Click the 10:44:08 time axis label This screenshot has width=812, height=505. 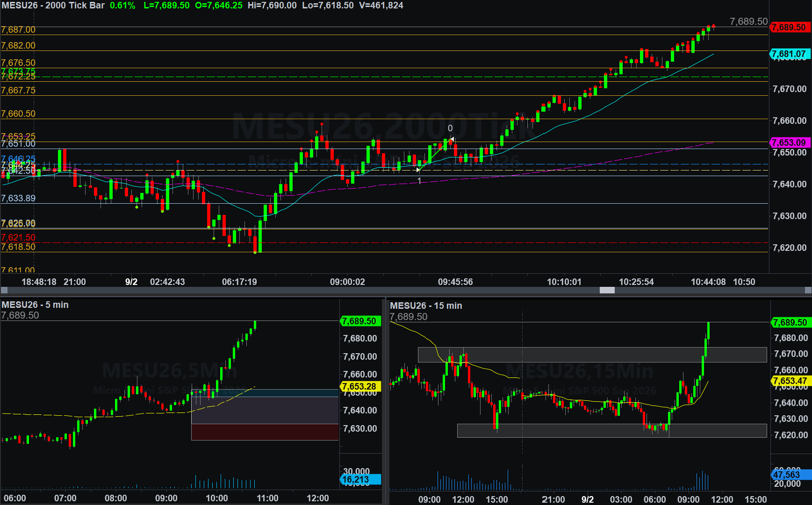708,282
